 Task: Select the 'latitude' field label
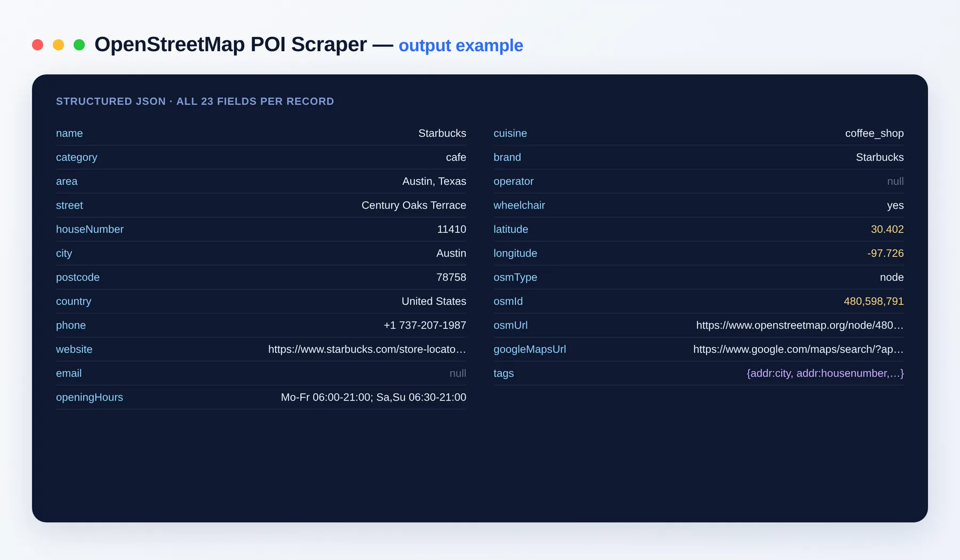pos(511,229)
